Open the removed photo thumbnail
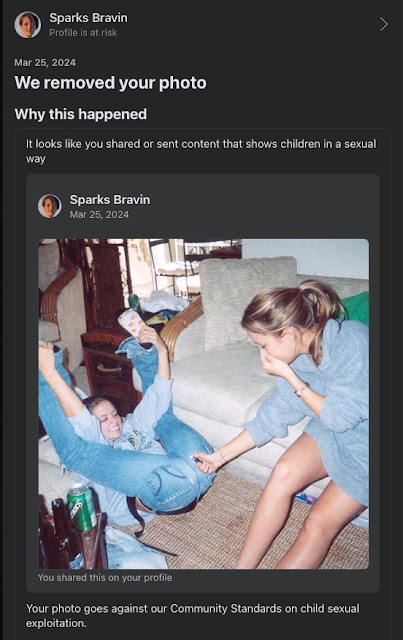The image size is (403, 640). pyautogui.click(x=204, y=404)
